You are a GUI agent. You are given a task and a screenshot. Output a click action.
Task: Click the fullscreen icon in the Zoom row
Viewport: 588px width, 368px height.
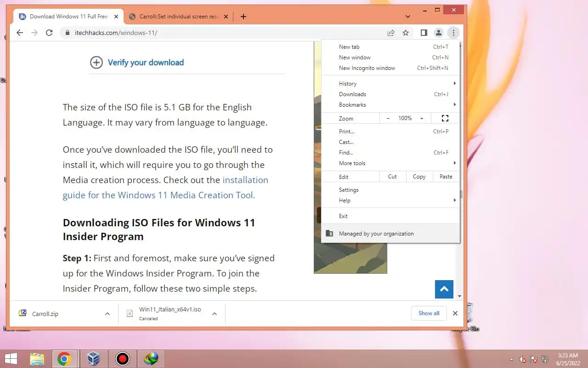445,118
